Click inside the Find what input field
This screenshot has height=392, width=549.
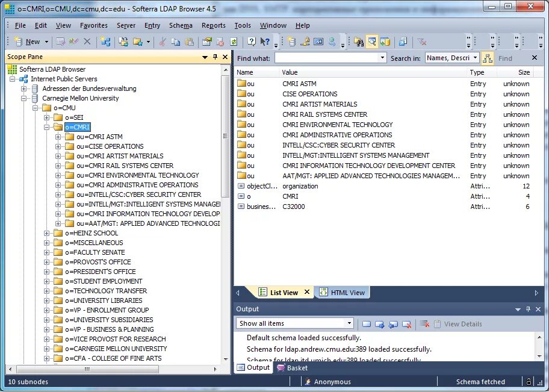pos(326,58)
